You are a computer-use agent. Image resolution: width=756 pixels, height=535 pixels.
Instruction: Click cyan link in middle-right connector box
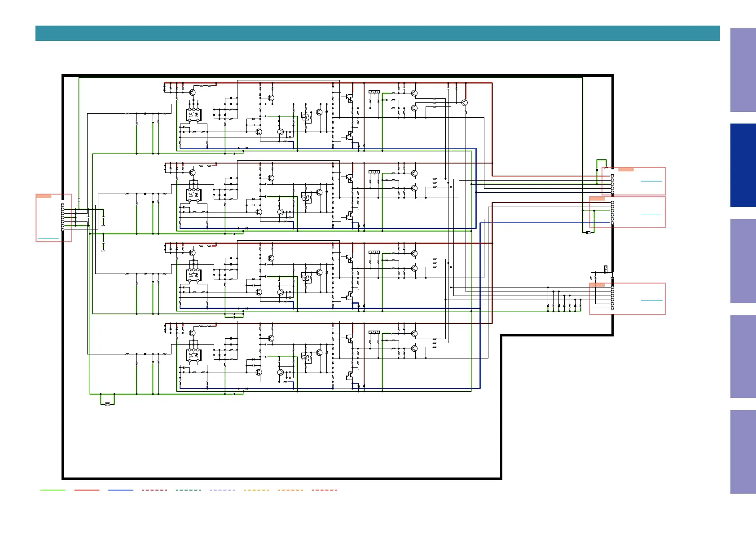click(x=651, y=214)
